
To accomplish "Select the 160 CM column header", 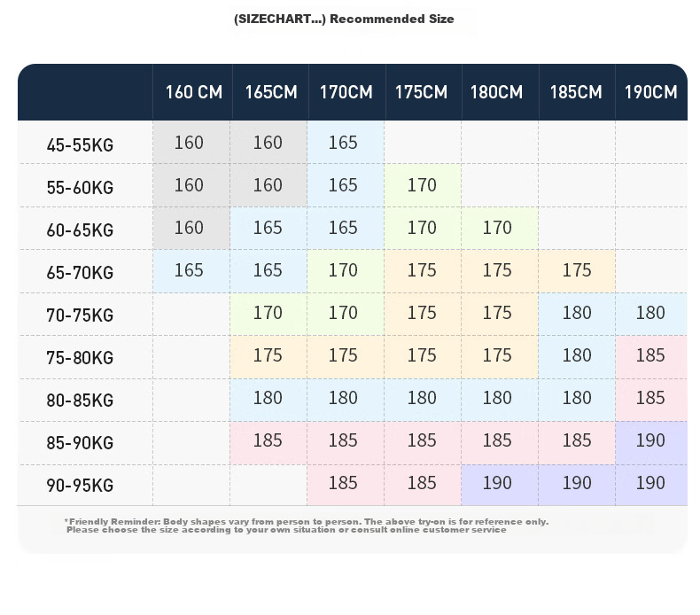I will (194, 92).
